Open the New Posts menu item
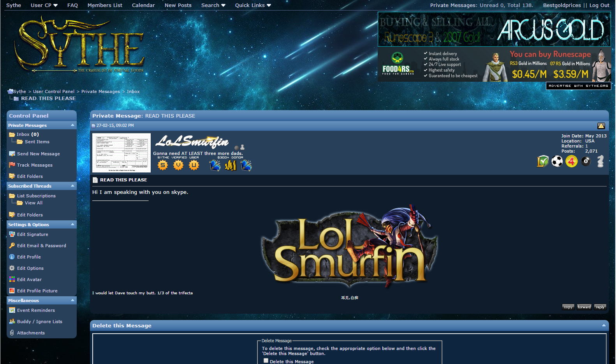616x364 pixels. [178, 5]
